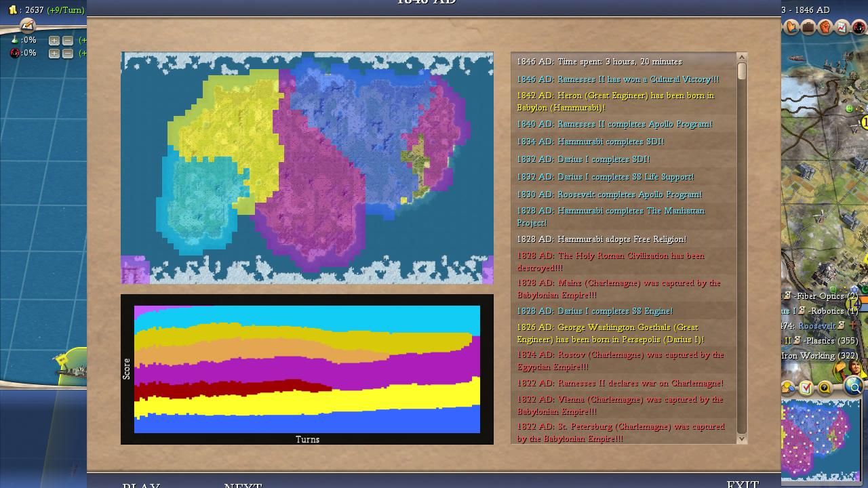Increase the espionage rate with plus
868x488 pixels.
[x=54, y=53]
